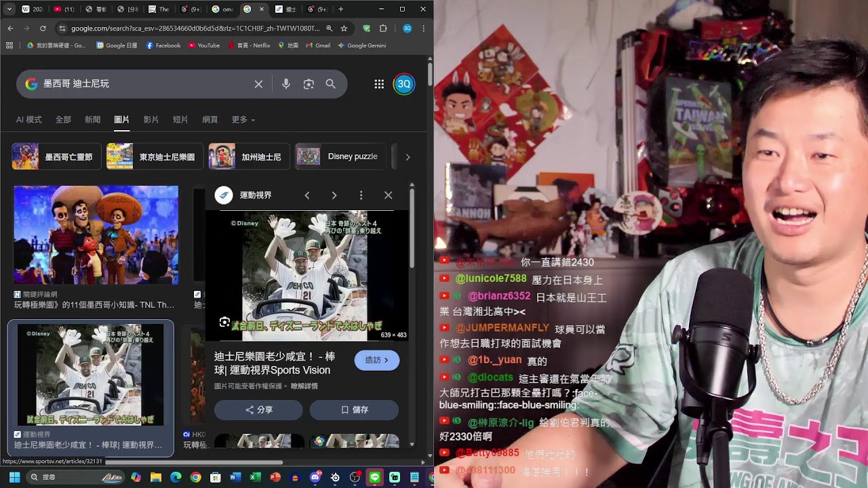Screen dimensions: 868x488
Task: Search inside image with Lens icon on preview
Action: [x=224, y=322]
